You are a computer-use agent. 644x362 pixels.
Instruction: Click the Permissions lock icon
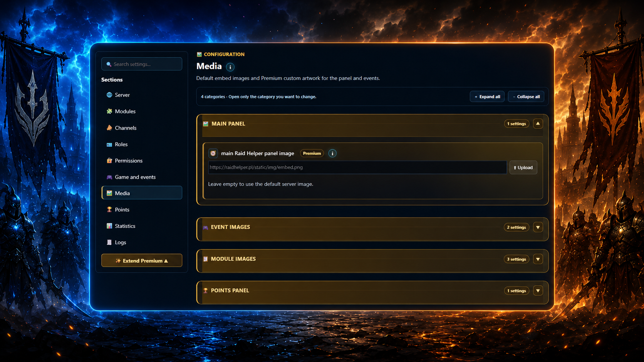point(109,160)
